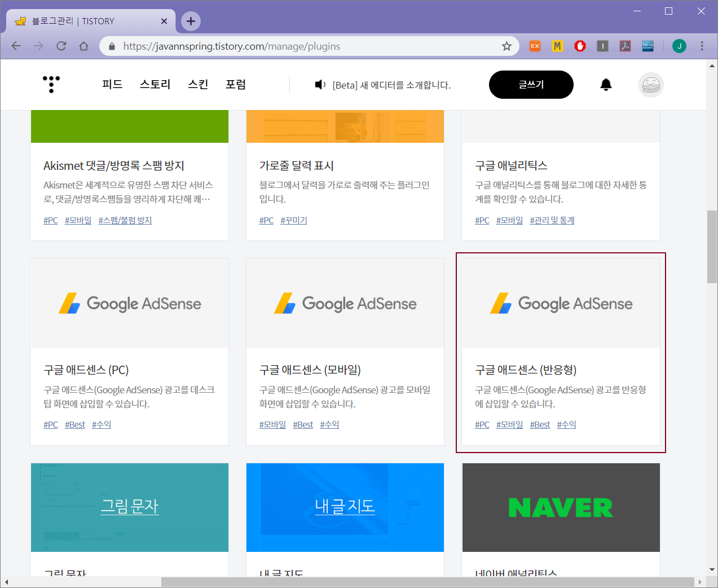Image resolution: width=718 pixels, height=588 pixels.
Task: Click the 그림 문자 plugin thumbnail
Action: point(130,507)
